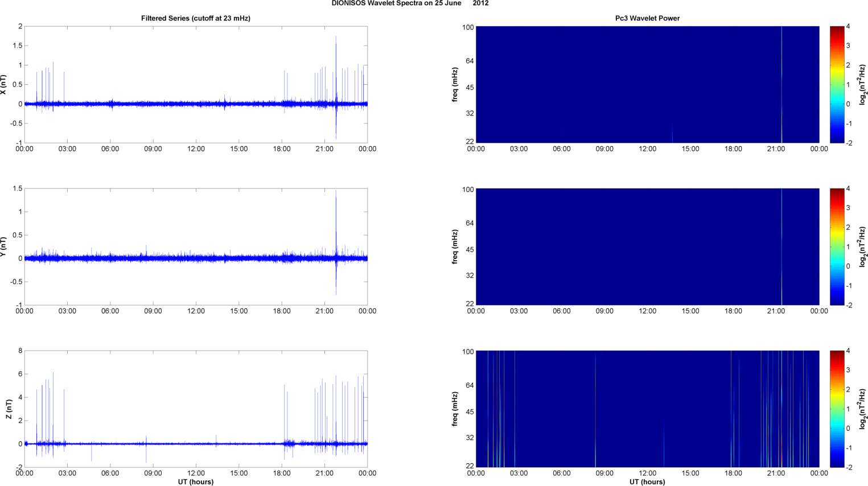Click the 4 tick on top colorbar
This screenshot has width=868, height=486.
pos(848,27)
